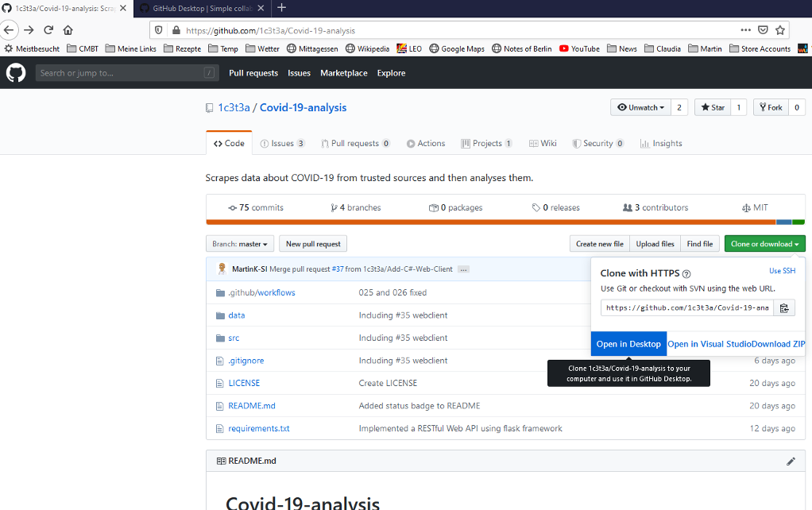This screenshot has height=510, width=812.
Task: Go to the browser home page icon
Action: click(x=68, y=30)
